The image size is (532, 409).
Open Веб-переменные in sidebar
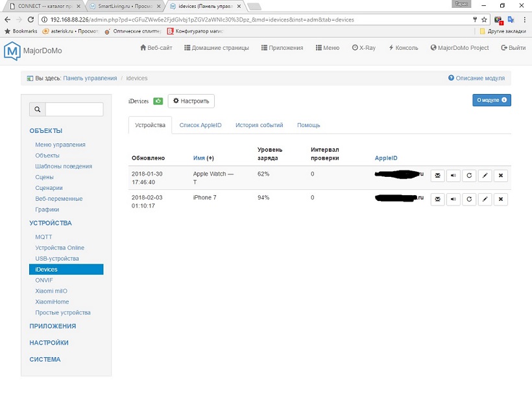point(58,199)
